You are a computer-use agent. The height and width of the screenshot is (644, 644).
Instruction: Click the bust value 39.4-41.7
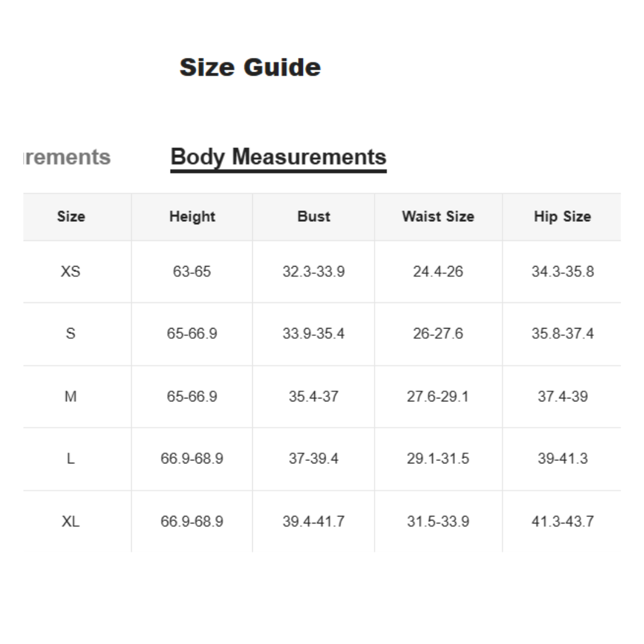click(x=314, y=522)
